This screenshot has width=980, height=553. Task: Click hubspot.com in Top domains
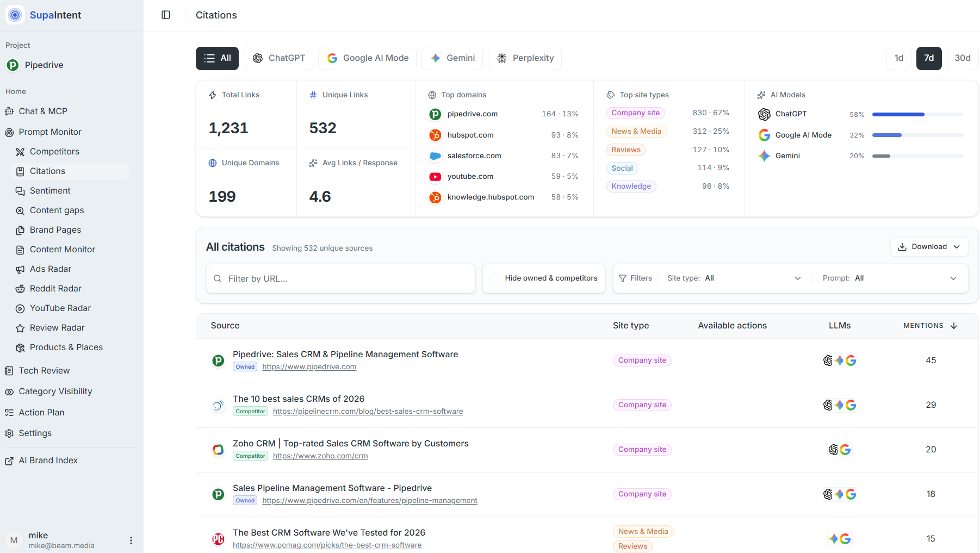click(x=470, y=135)
